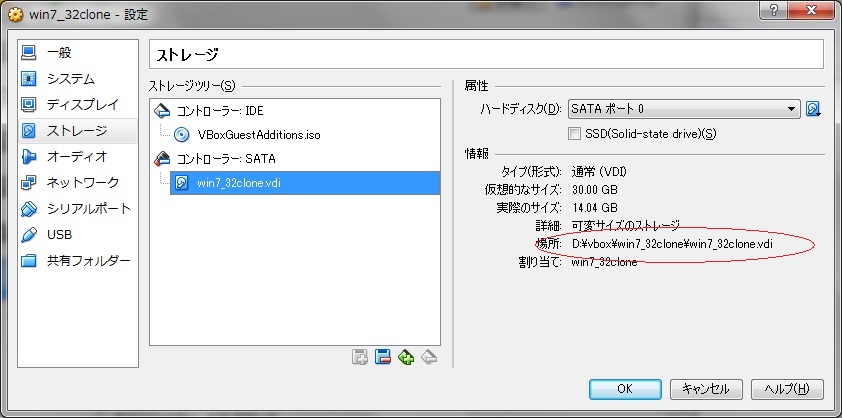Click the キャンセル button

(x=706, y=389)
